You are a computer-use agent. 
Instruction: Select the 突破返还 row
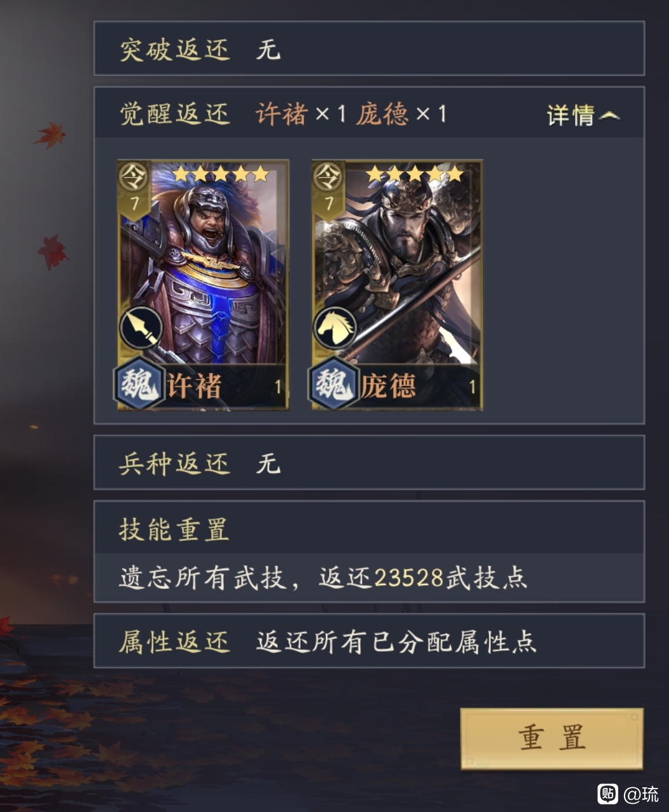[x=369, y=49]
